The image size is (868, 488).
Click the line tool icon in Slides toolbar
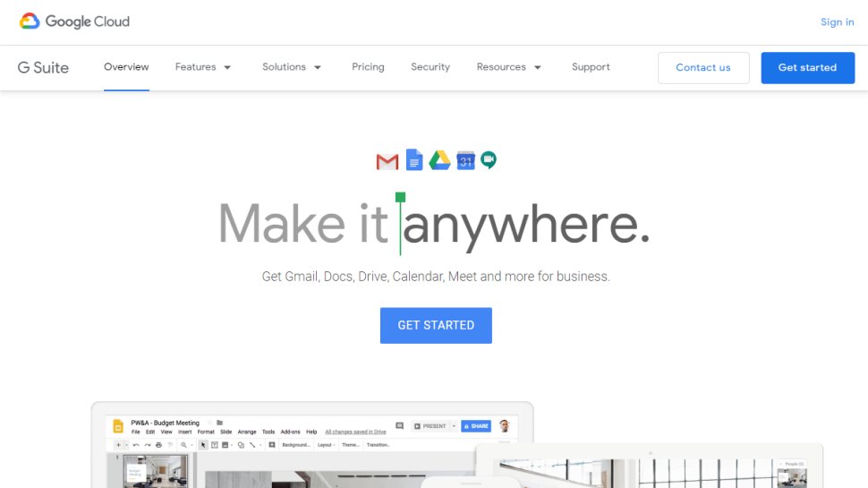(252, 445)
